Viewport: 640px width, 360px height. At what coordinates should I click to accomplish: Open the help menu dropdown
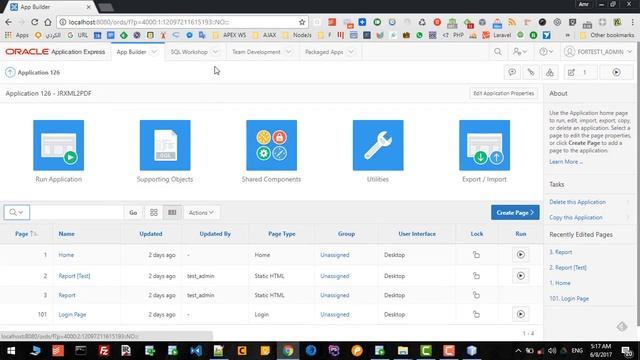click(546, 52)
